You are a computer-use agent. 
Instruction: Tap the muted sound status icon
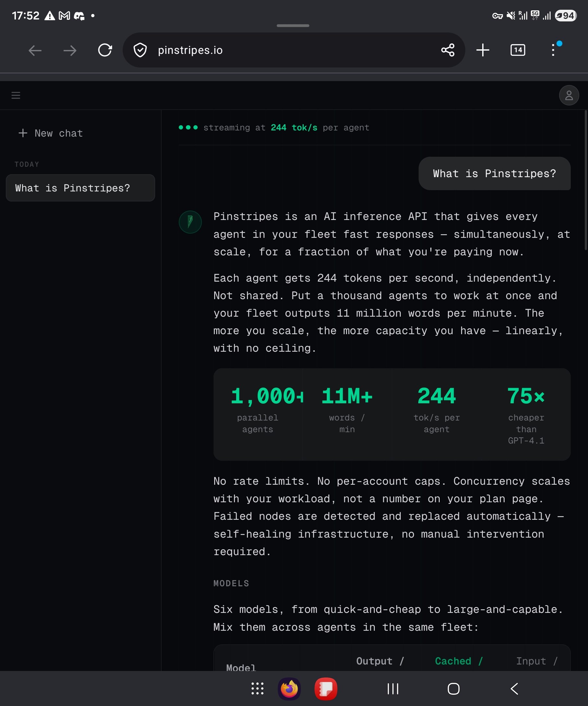(x=511, y=16)
